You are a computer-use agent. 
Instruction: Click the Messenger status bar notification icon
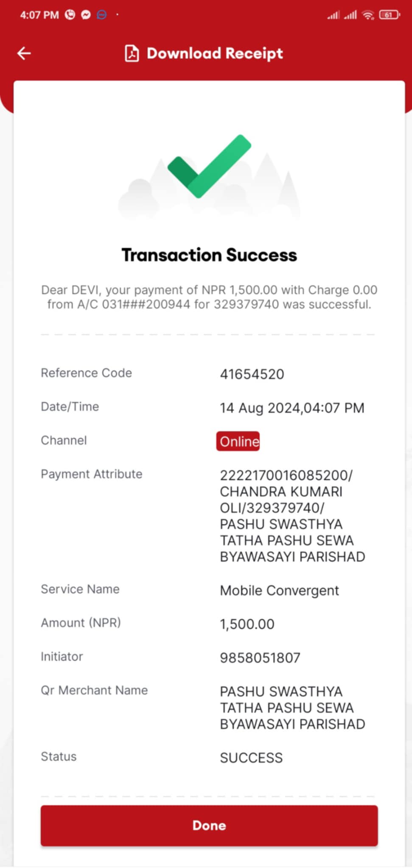tap(86, 15)
